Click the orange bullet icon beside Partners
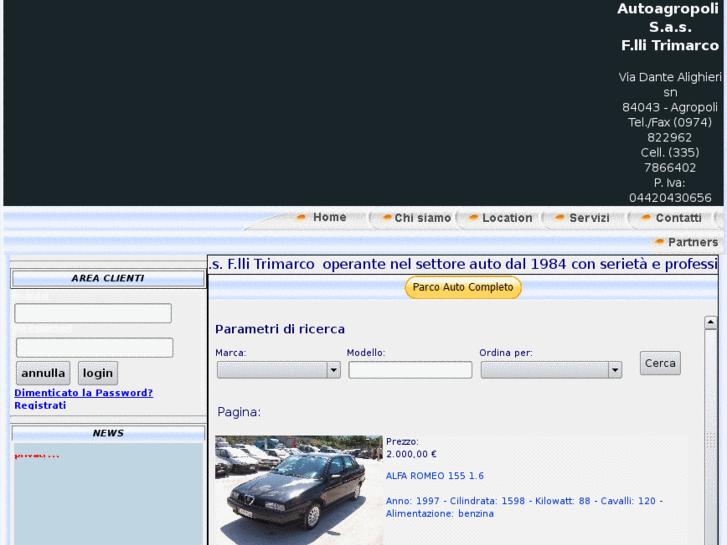The image size is (727, 545). pyautogui.click(x=658, y=242)
